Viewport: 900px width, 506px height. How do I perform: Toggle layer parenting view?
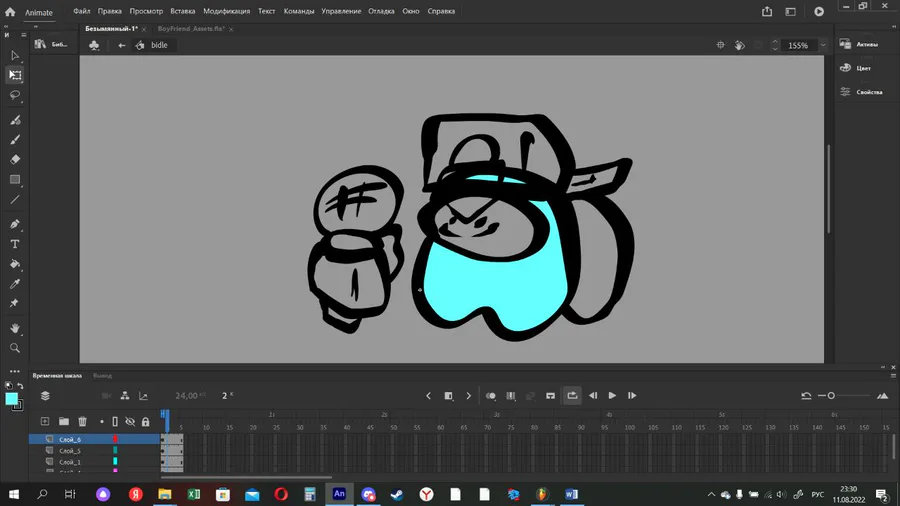click(125, 396)
